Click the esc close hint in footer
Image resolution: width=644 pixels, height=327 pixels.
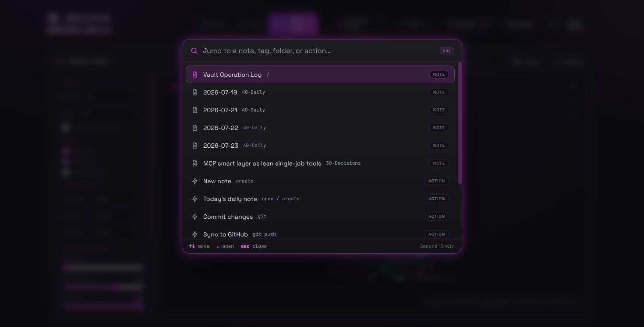[x=254, y=246]
